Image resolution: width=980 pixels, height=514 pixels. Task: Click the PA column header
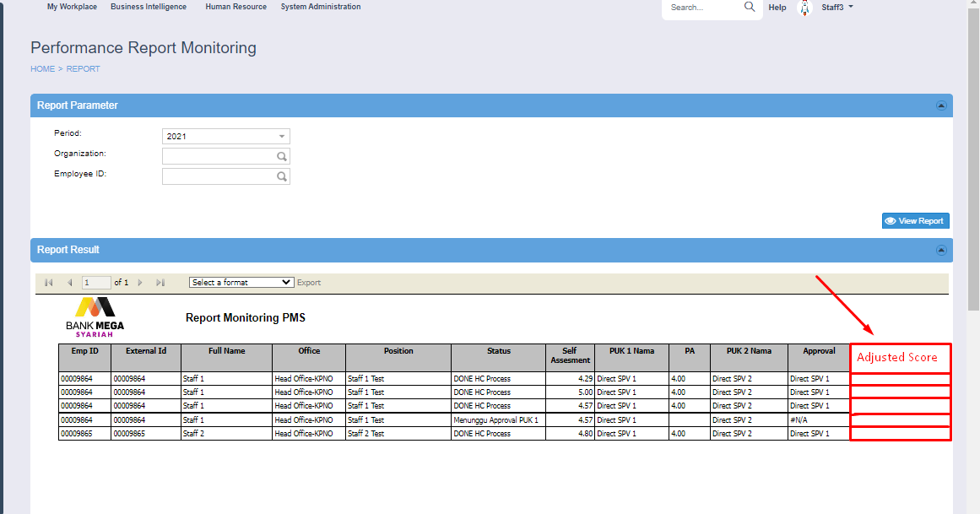coord(690,358)
